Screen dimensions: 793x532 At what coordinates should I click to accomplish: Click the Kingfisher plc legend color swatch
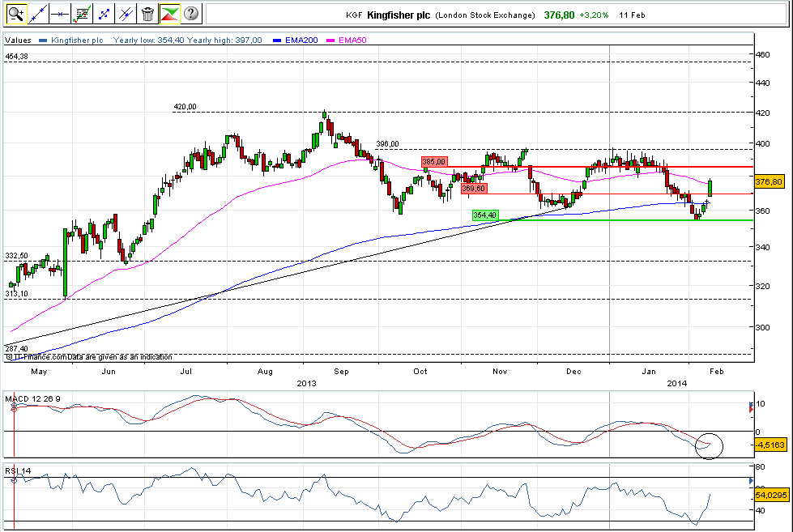[x=43, y=40]
